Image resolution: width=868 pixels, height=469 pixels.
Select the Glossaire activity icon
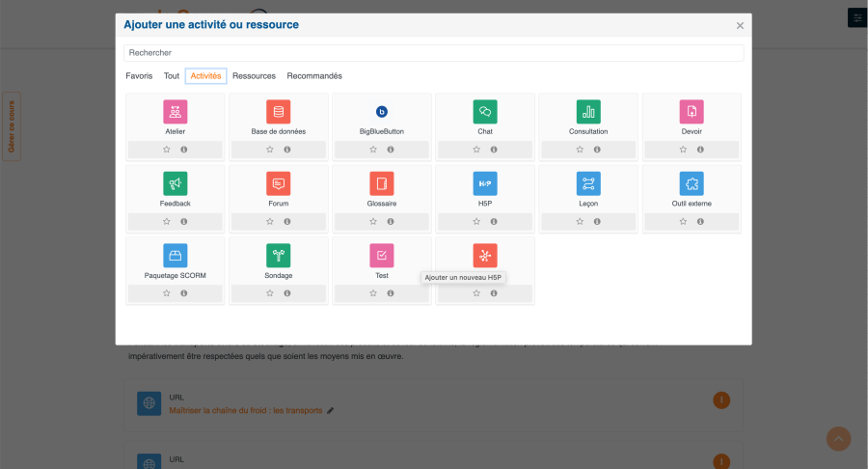[382, 183]
